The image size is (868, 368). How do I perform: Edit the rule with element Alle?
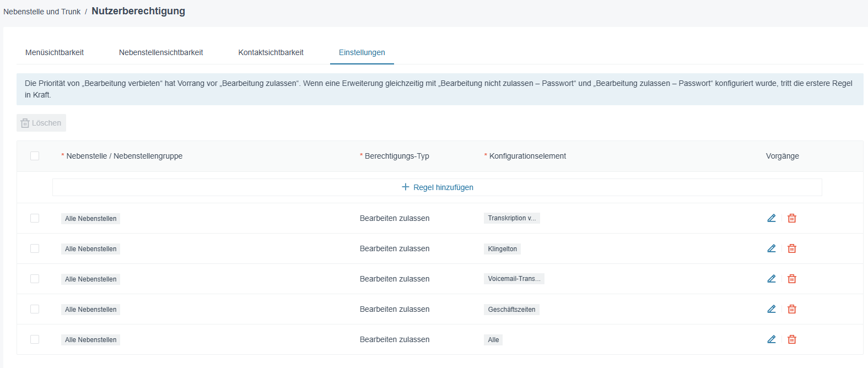coord(772,339)
